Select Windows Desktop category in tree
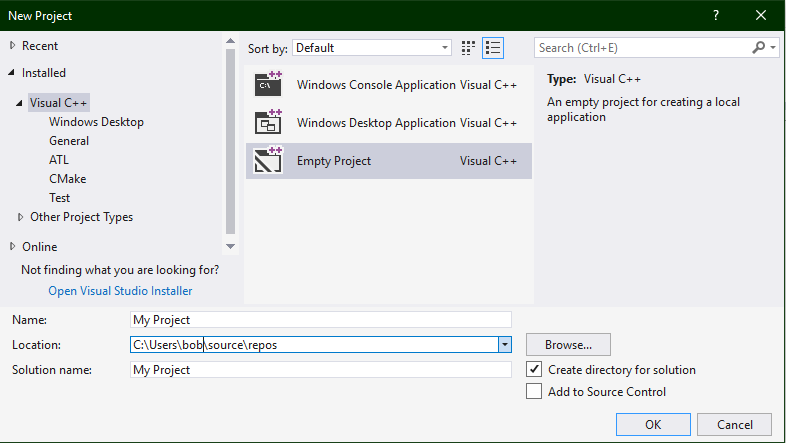Image resolution: width=786 pixels, height=443 pixels. click(x=96, y=122)
